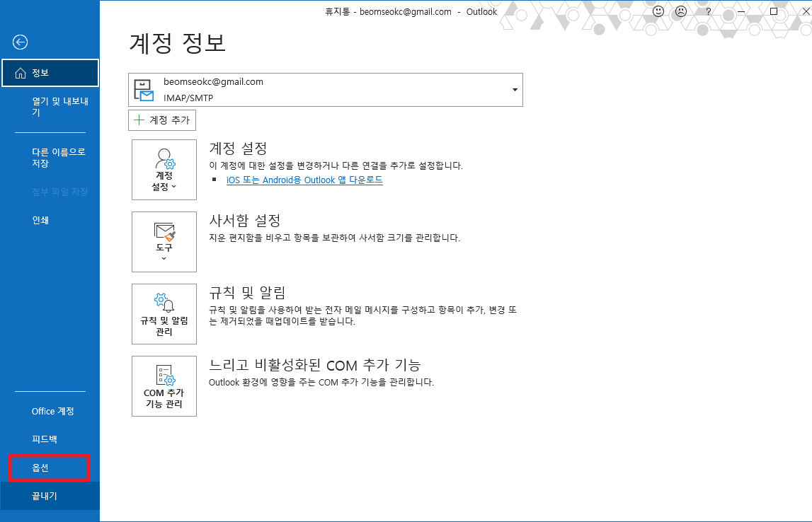Click the 규칙 및 알림 heading text
The height and width of the screenshot is (522, 812).
coord(248,293)
